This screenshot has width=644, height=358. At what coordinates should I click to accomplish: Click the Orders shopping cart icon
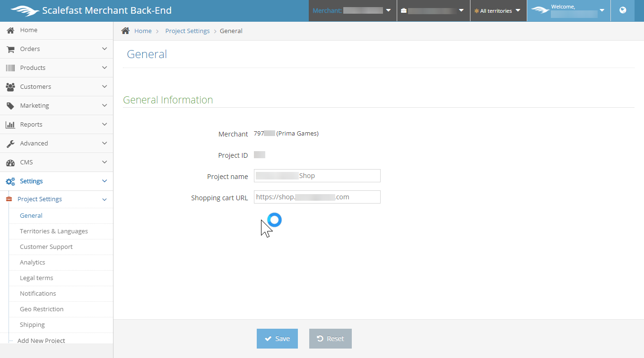(x=10, y=49)
